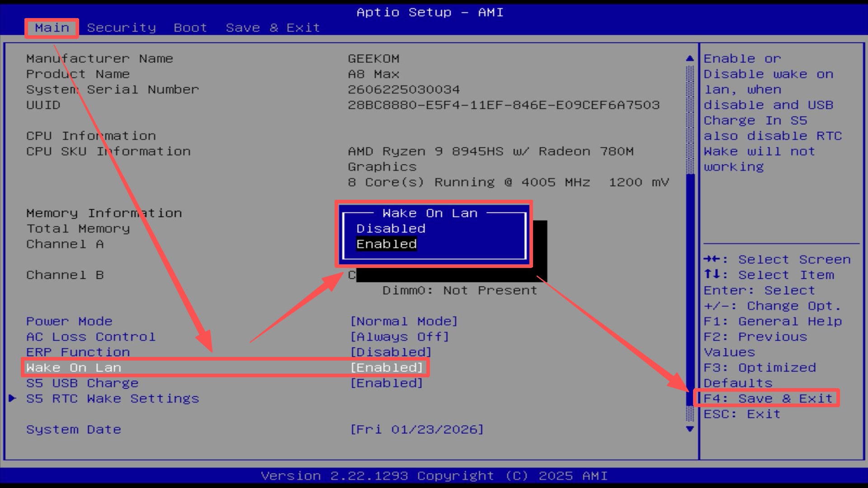Toggle the S5 USB Charge Enabled value

[387, 383]
